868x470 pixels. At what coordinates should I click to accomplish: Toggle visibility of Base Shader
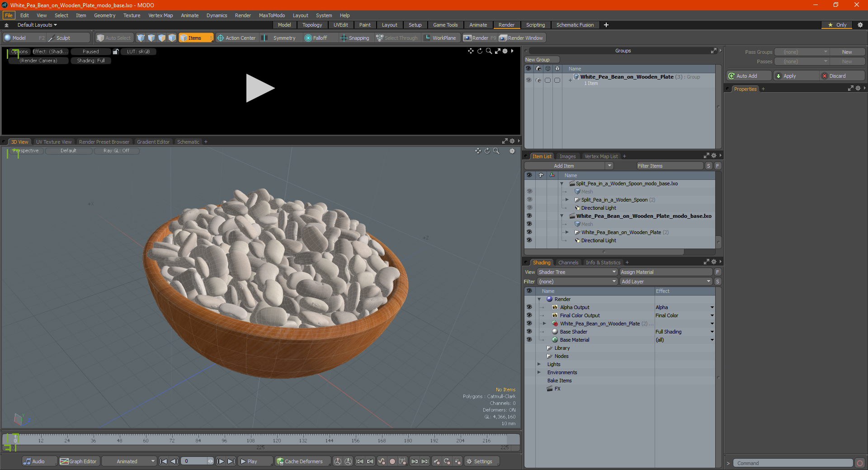point(529,332)
